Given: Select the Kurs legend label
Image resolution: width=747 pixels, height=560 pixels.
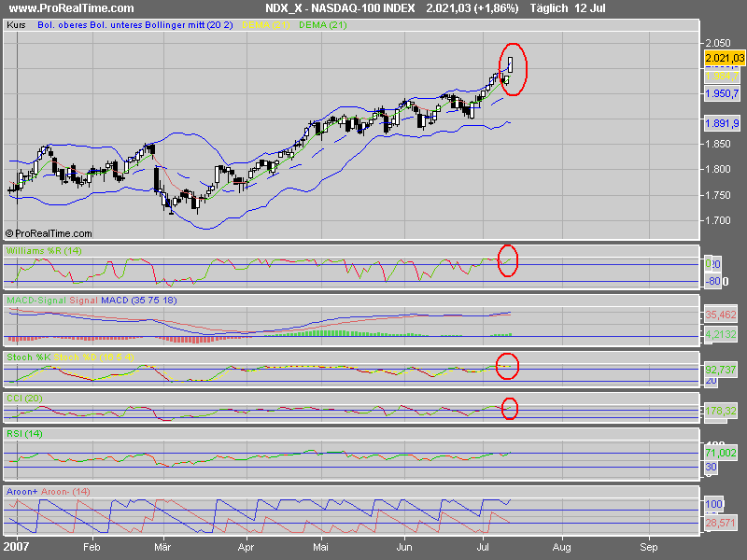Looking at the screenshot, I should pos(16,25).
